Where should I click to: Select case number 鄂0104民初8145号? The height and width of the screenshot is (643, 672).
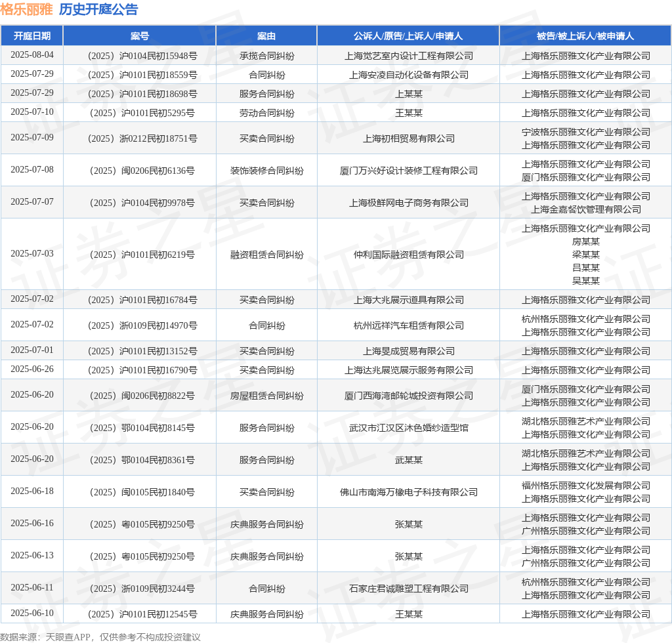[142, 428]
